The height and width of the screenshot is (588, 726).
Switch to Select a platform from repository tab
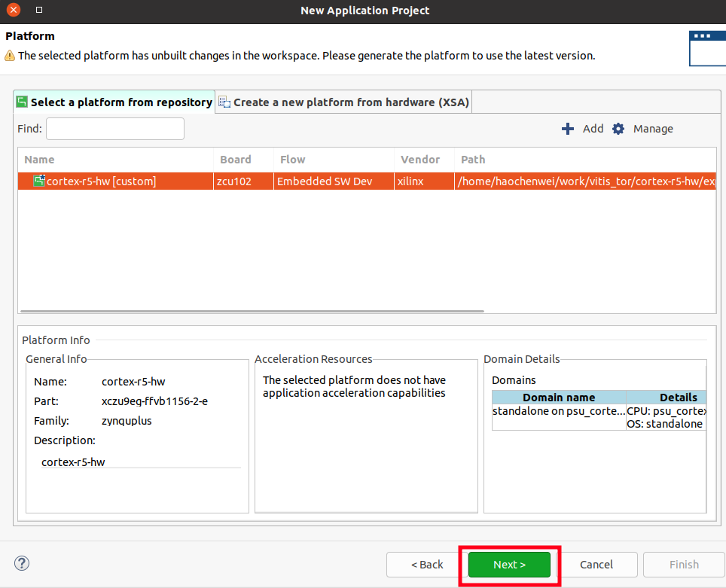tap(114, 102)
